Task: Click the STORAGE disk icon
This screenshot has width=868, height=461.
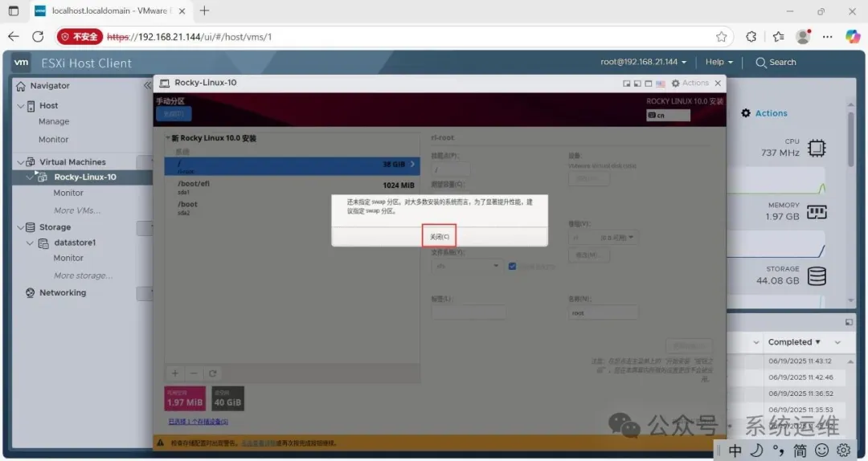Action: (x=817, y=275)
